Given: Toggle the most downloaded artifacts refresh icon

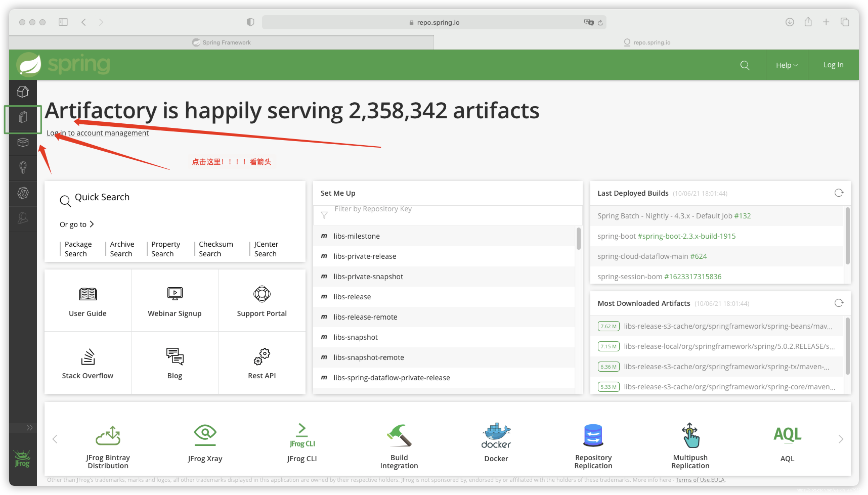Looking at the screenshot, I should point(839,303).
